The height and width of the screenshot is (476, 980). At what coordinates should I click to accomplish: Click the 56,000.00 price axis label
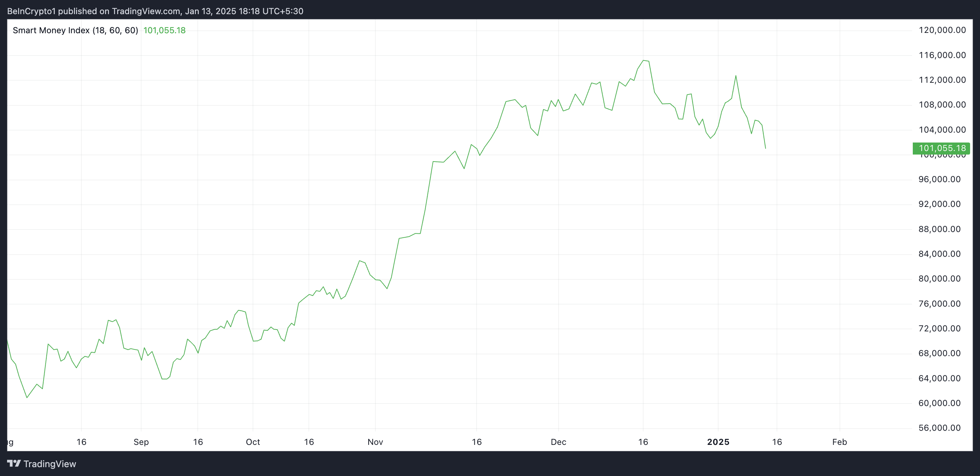coord(939,428)
